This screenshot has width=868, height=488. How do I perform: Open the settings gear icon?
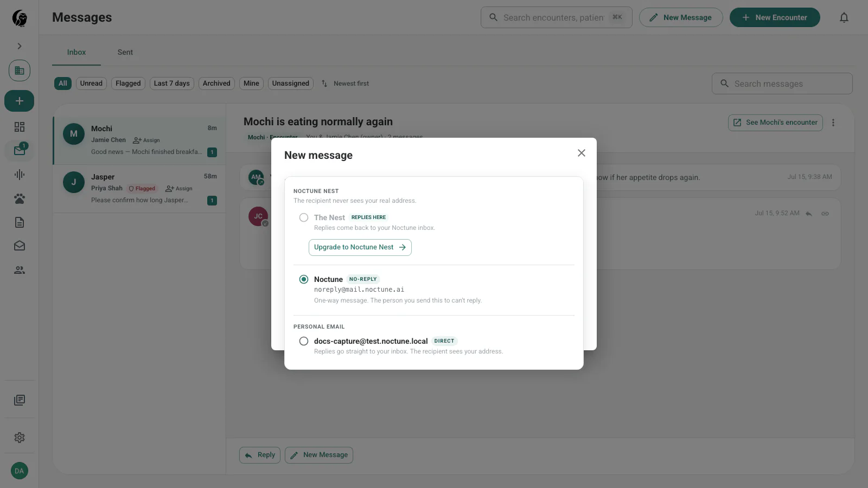(x=20, y=438)
